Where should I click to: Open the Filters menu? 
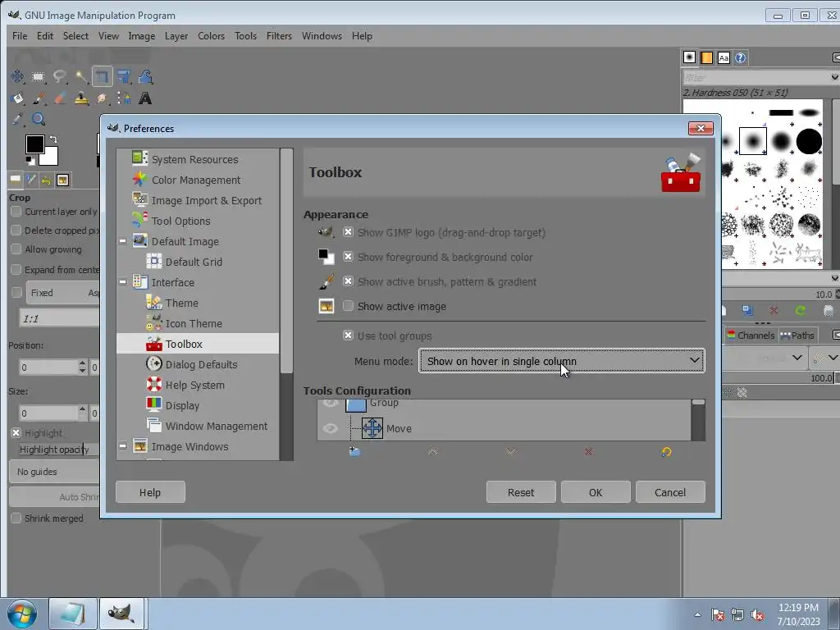(279, 36)
